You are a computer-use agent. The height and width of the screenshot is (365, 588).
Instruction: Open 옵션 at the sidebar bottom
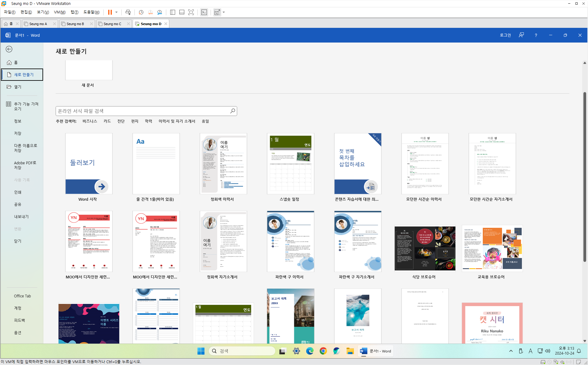[x=22, y=333]
